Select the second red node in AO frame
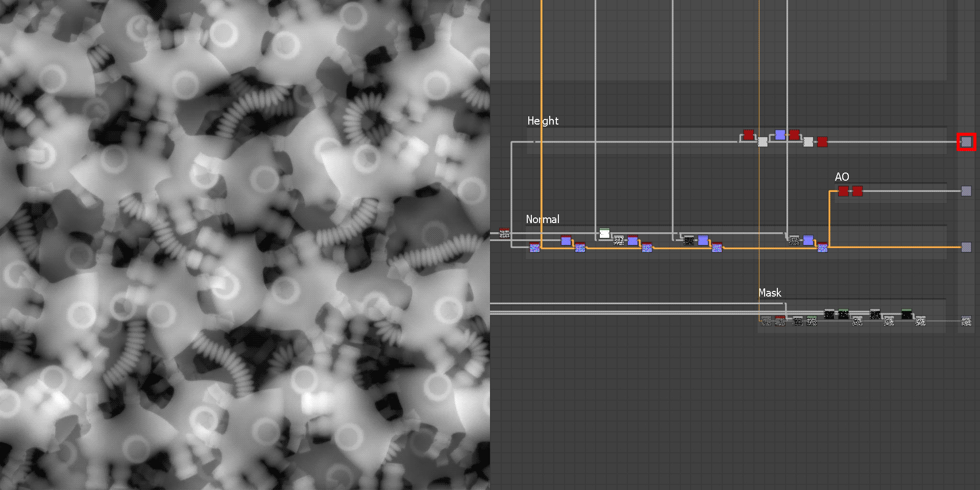 857,191
